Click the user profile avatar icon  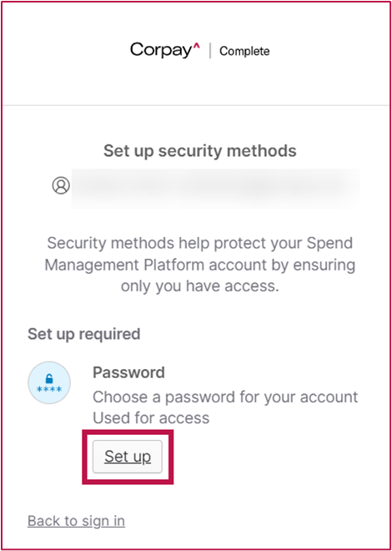(x=61, y=185)
